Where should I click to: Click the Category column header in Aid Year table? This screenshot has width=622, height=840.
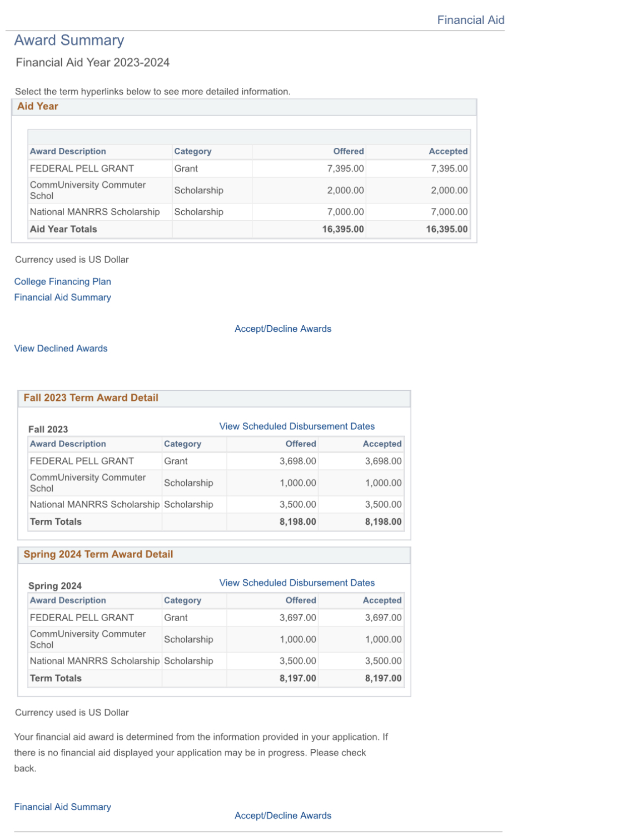[x=193, y=151]
